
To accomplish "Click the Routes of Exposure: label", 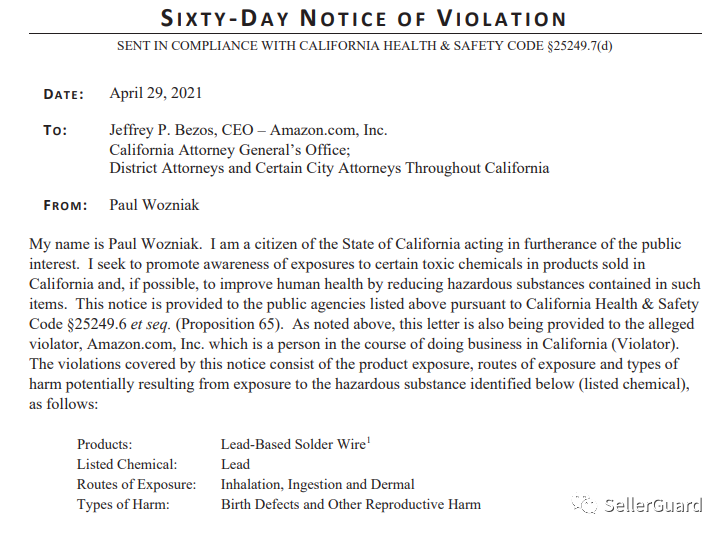I will [x=137, y=485].
